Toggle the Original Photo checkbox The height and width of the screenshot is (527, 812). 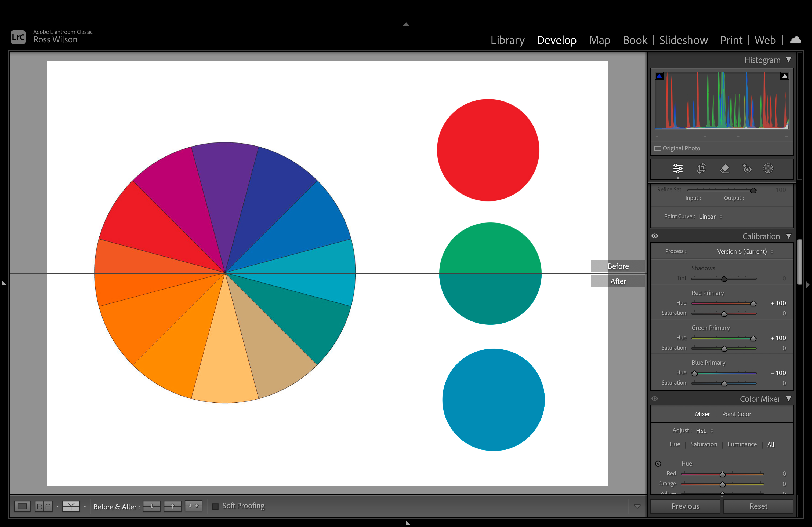pos(657,148)
